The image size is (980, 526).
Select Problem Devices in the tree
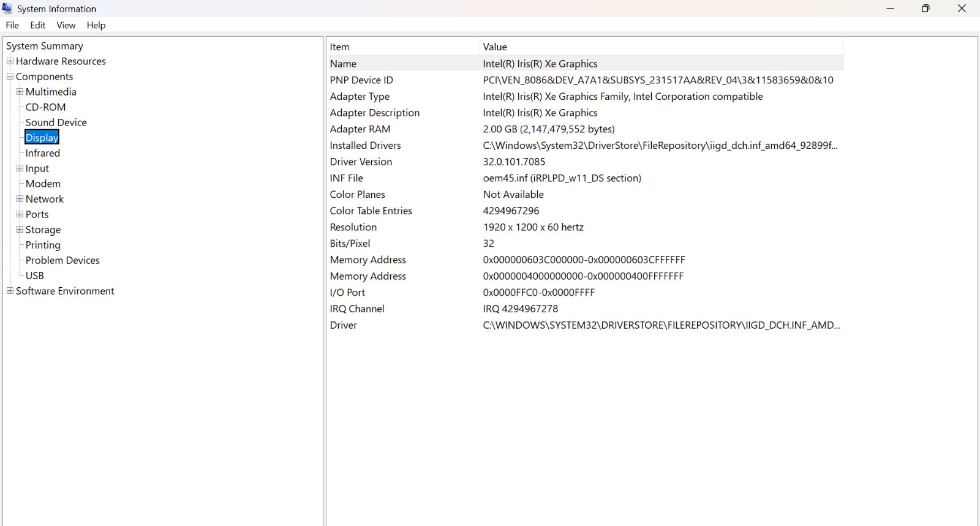click(62, 260)
